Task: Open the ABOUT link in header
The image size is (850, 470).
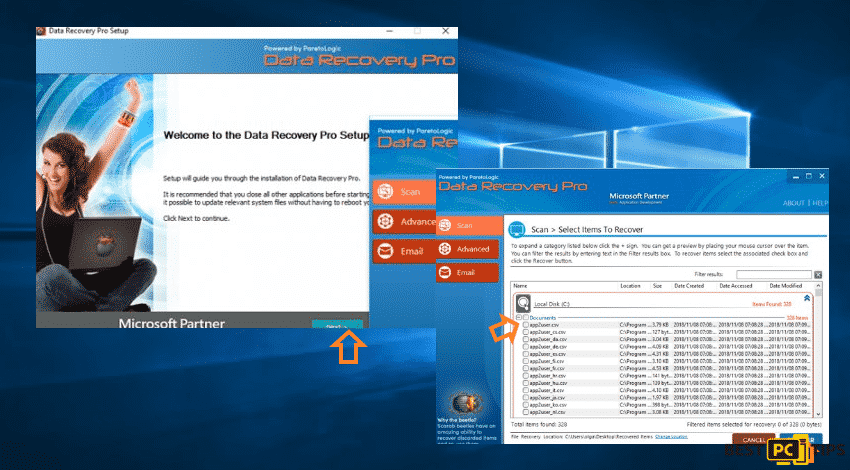Action: point(794,203)
